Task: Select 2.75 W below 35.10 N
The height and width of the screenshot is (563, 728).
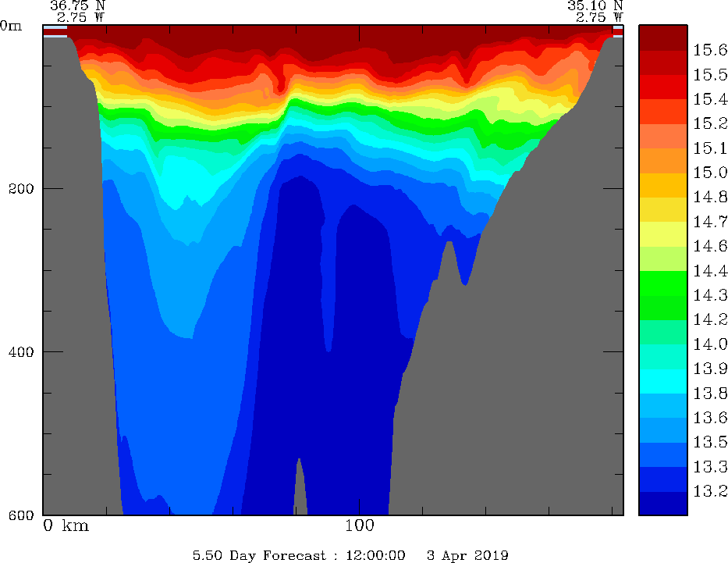Action: pyautogui.click(x=599, y=18)
